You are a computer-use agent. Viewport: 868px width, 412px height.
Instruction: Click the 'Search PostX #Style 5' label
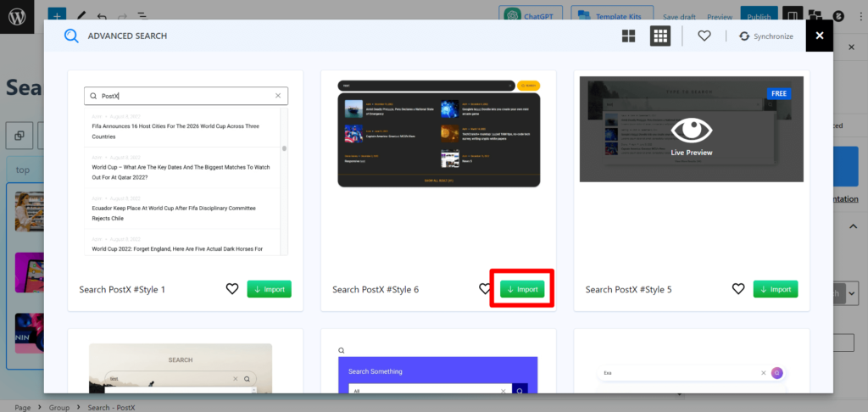click(x=629, y=290)
